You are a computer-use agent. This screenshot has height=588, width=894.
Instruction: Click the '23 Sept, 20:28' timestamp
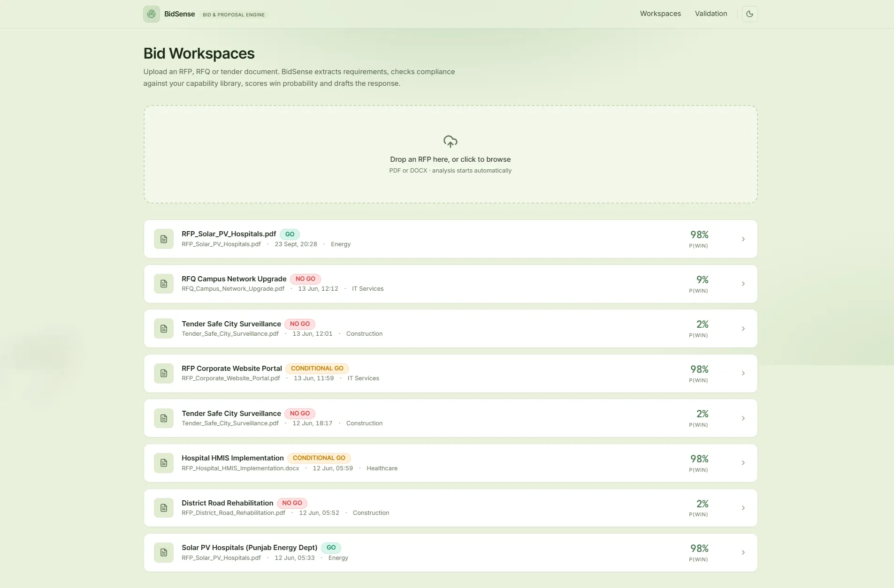tap(296, 244)
